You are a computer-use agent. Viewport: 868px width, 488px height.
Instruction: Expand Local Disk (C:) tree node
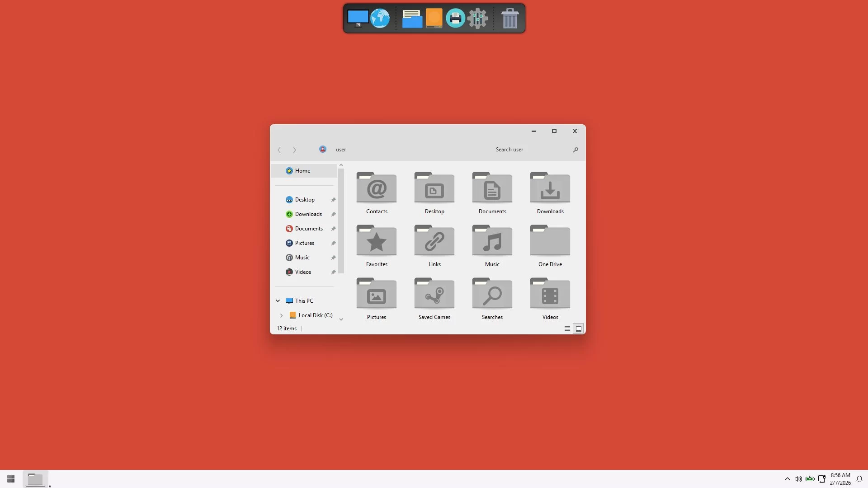pyautogui.click(x=281, y=315)
